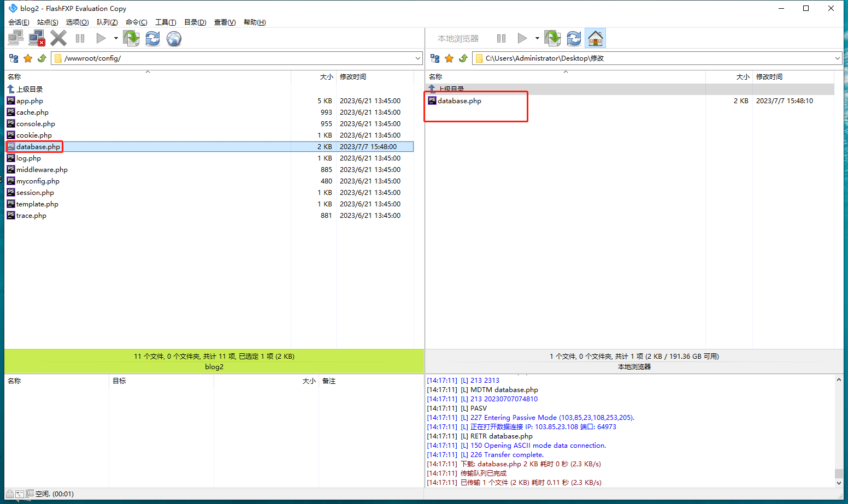Sort local list by 修改时间 column
The image size is (848, 504).
(793, 76)
